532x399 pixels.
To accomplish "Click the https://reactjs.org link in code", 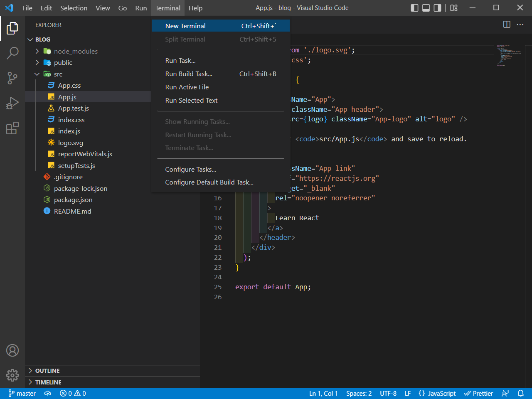I will point(337,178).
